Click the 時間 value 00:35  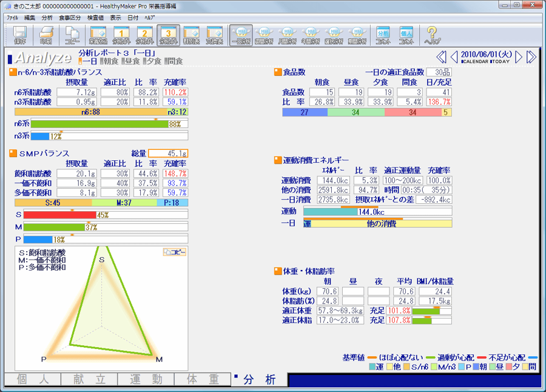click(x=426, y=190)
